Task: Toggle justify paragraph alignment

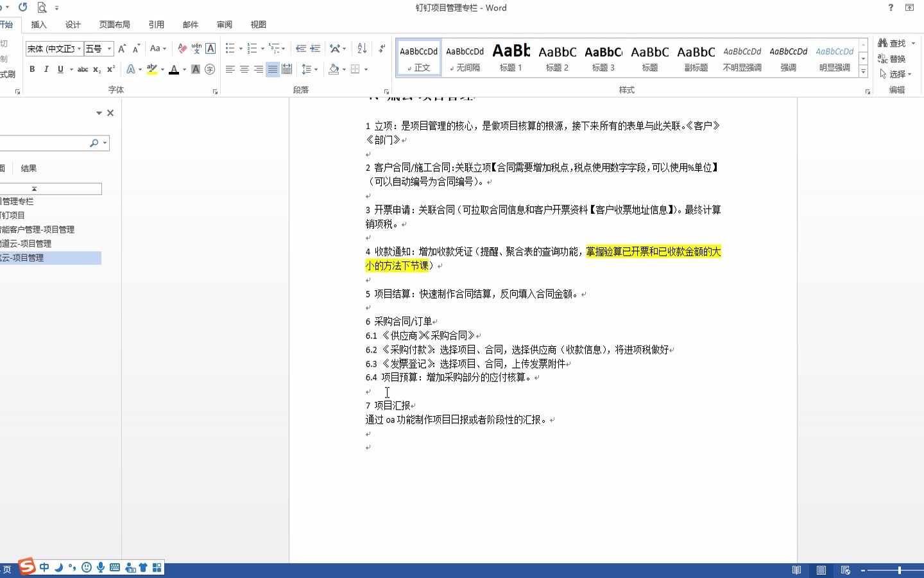Action: click(x=273, y=69)
